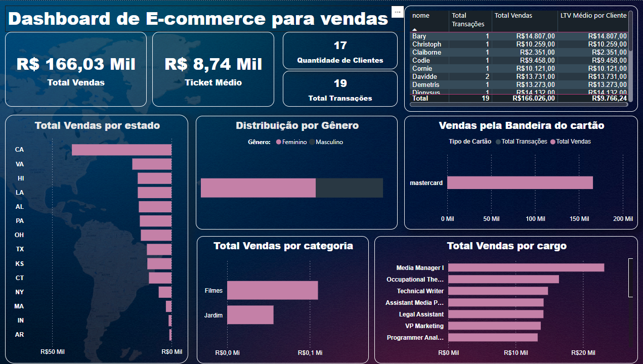Select the Filmes bar in category chart
Viewport: 643px width, 364px height.
pos(272,290)
